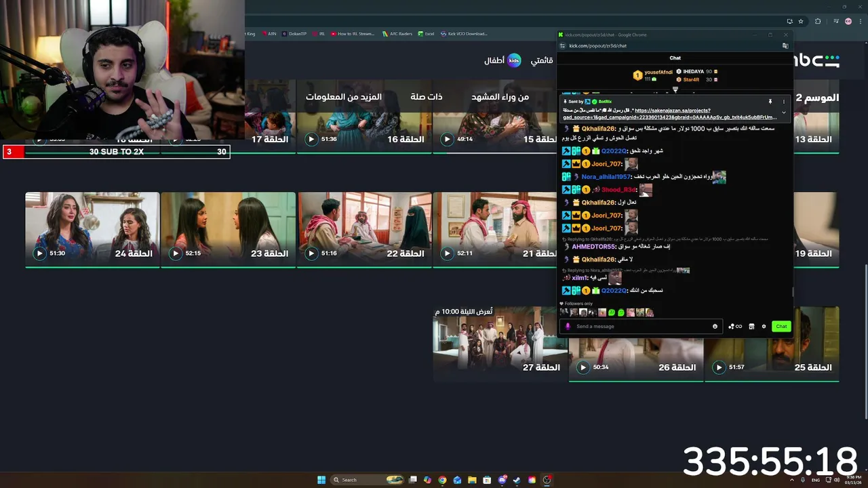Open the الحلقة 24 episode thumbnail
868x488 pixels.
click(x=92, y=230)
